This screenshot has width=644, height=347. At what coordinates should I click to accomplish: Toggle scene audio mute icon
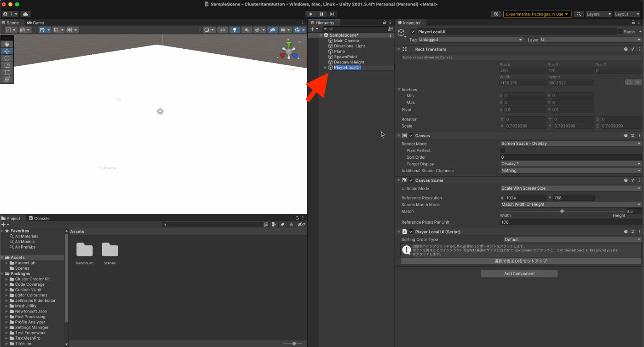click(x=247, y=30)
